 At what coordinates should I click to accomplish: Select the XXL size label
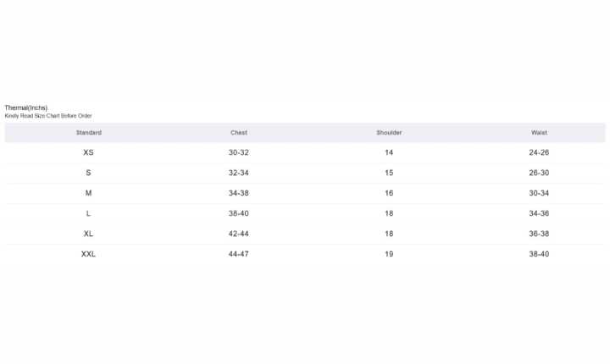click(89, 254)
